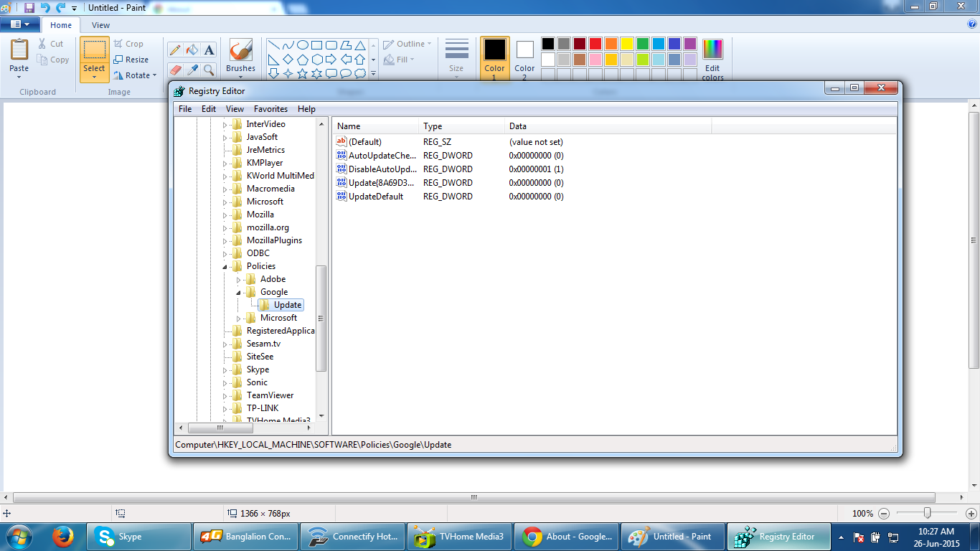Viewport: 980px width, 551px height.
Task: Open the Outline dropdown in Paint
Action: point(407,44)
